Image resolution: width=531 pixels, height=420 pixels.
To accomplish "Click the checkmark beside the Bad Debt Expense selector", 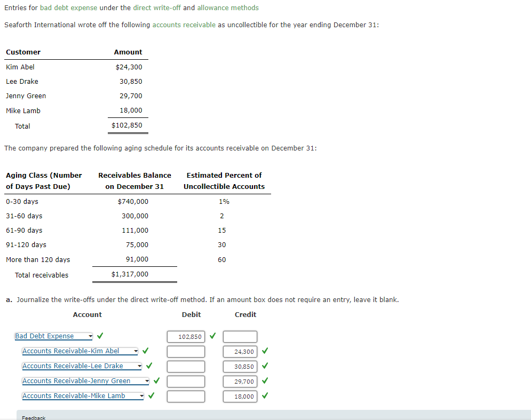I will [x=99, y=336].
